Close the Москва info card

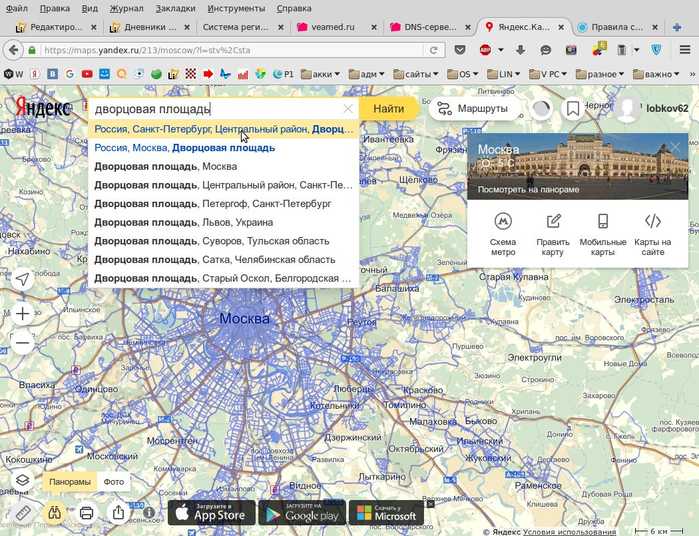676,147
